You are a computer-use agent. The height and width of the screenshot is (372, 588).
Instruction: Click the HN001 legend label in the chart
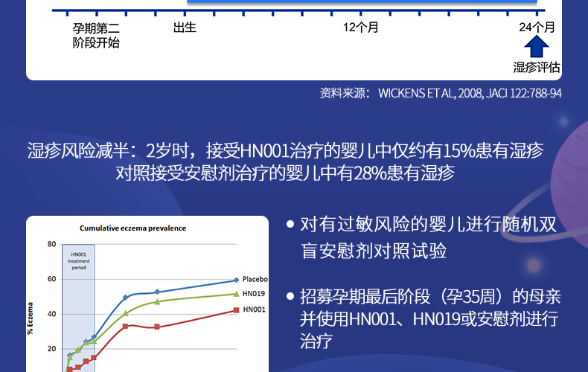click(254, 310)
